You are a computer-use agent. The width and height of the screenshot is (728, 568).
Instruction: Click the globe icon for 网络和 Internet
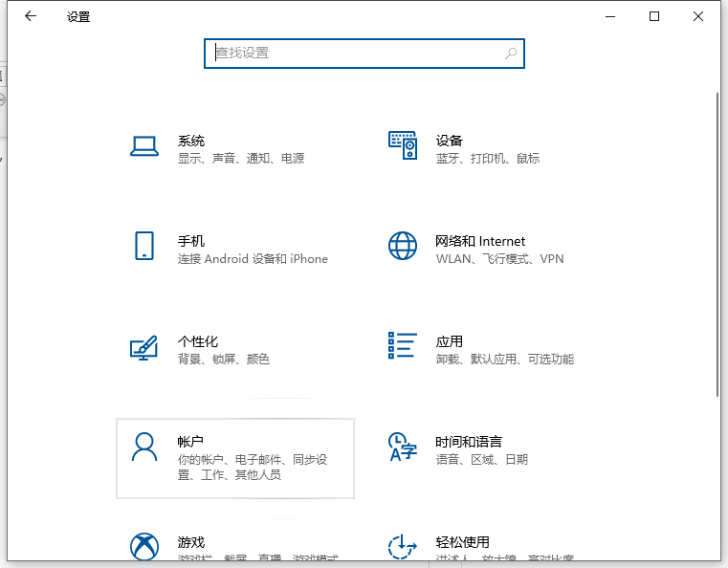pyautogui.click(x=403, y=247)
